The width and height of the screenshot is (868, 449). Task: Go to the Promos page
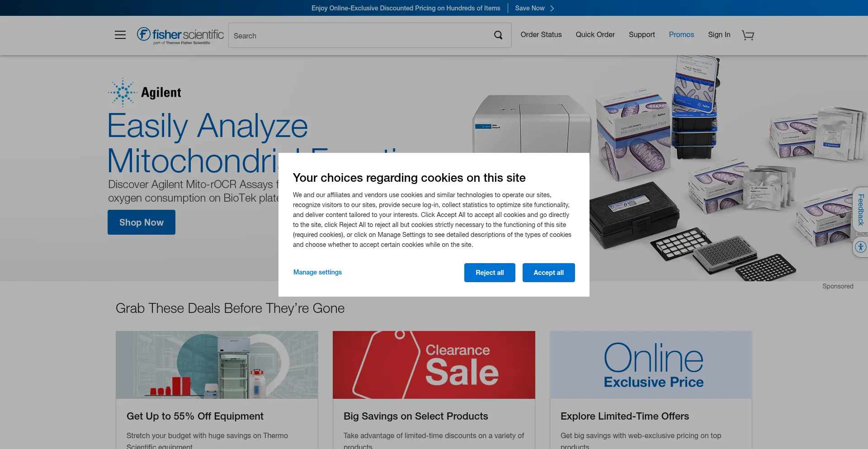click(681, 34)
